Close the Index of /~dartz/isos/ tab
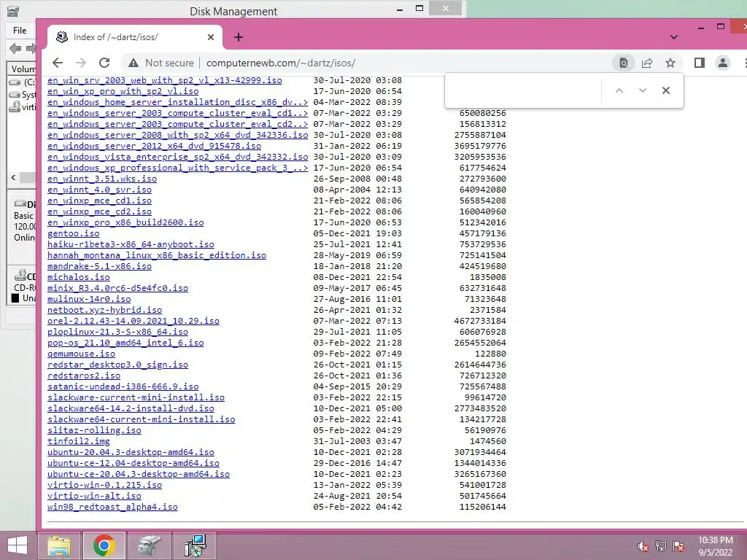 (211, 37)
